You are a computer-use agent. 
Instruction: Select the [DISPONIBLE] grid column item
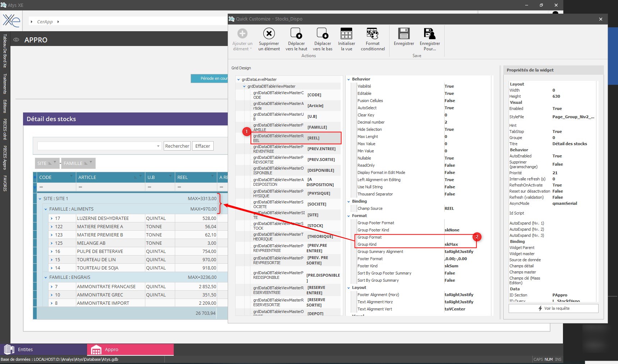[321, 170]
